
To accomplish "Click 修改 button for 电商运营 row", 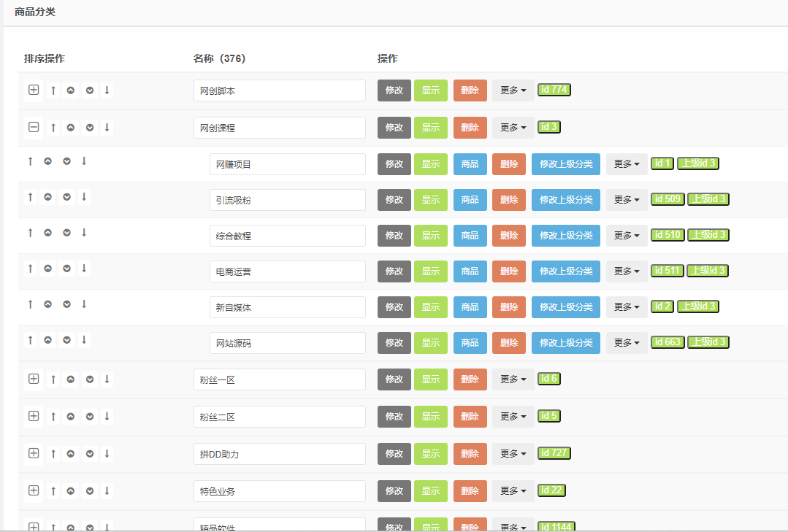I will point(394,271).
